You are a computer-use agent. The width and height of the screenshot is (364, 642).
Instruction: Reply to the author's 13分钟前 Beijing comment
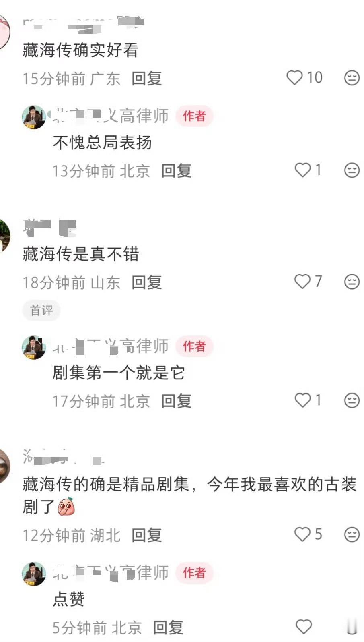(176, 171)
